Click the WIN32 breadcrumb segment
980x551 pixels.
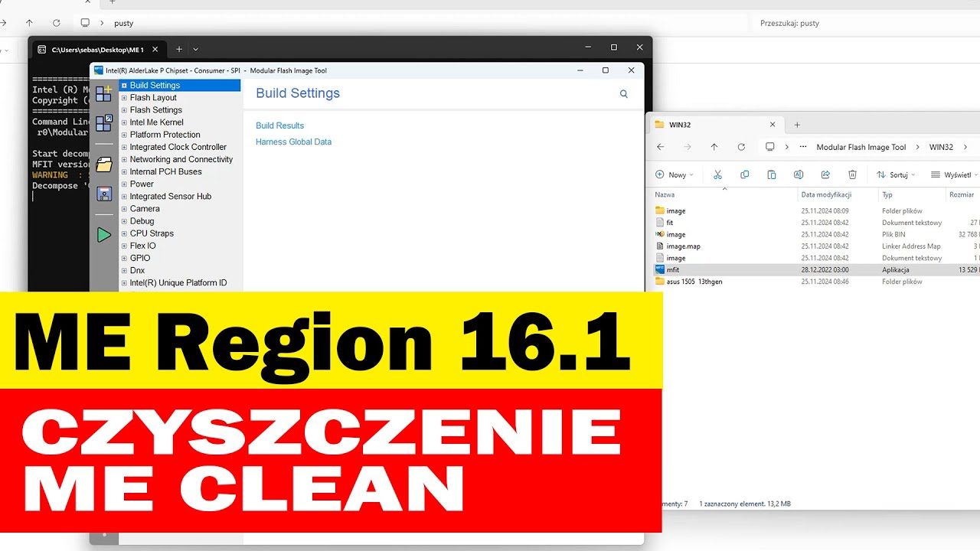tap(941, 147)
